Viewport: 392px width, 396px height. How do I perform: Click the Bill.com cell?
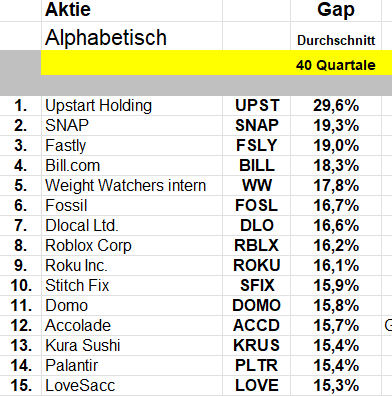(132, 166)
